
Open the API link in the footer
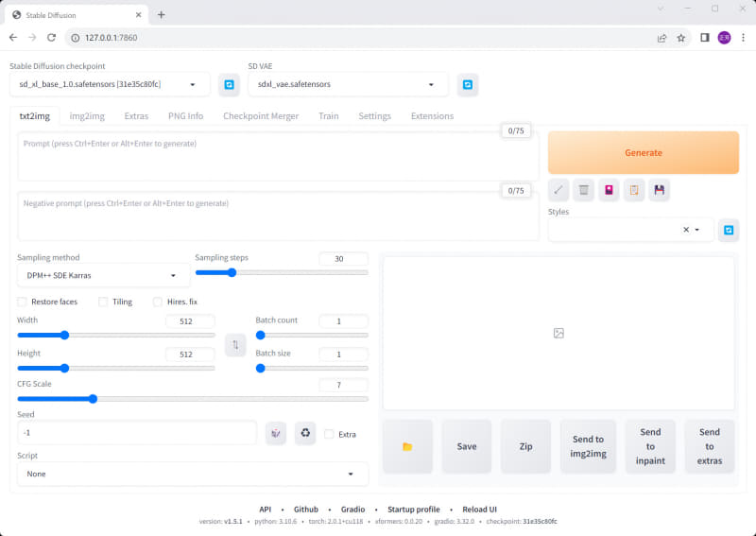click(x=266, y=510)
